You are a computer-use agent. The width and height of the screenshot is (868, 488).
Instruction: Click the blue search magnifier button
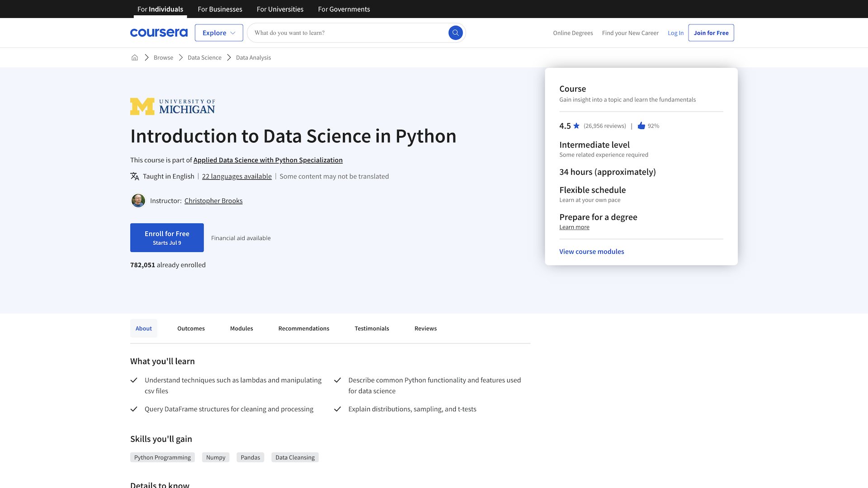point(455,33)
